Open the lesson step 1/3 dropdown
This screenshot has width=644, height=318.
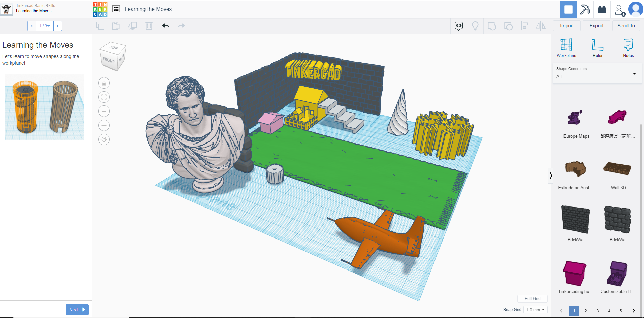44,26
